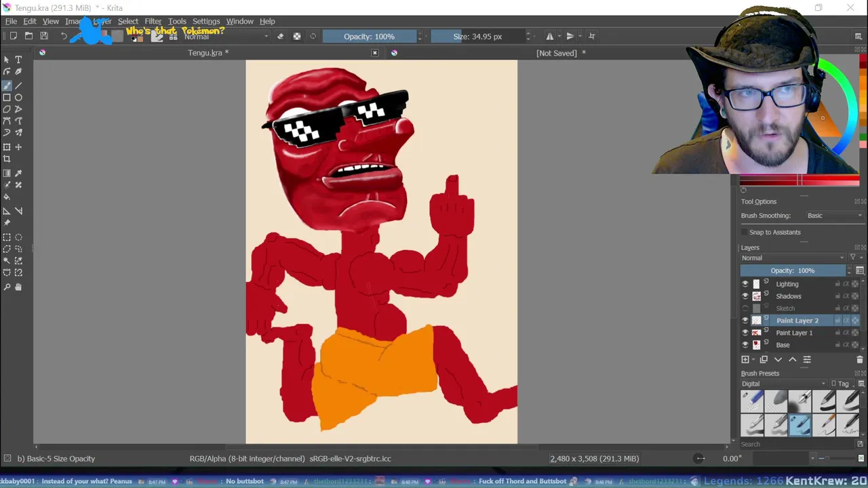
Task: Open the File menu
Action: click(12, 22)
